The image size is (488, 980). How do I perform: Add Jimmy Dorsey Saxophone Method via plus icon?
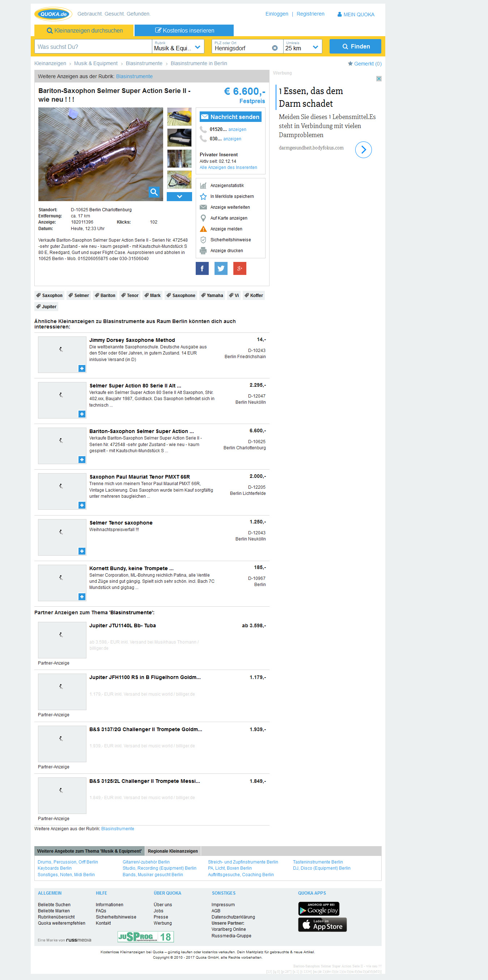pyautogui.click(x=82, y=368)
